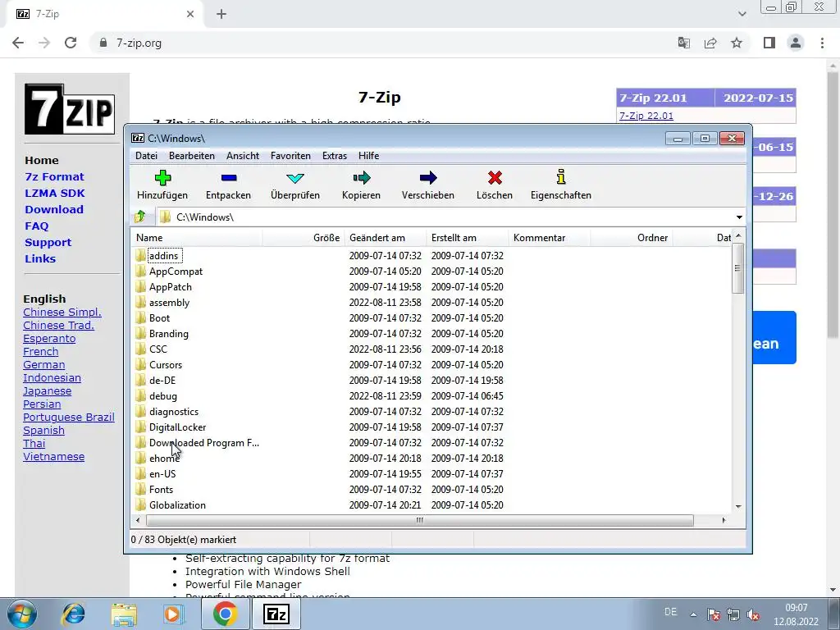Bookmark this page with star icon
Viewport: 840px width, 630px height.
(737, 43)
